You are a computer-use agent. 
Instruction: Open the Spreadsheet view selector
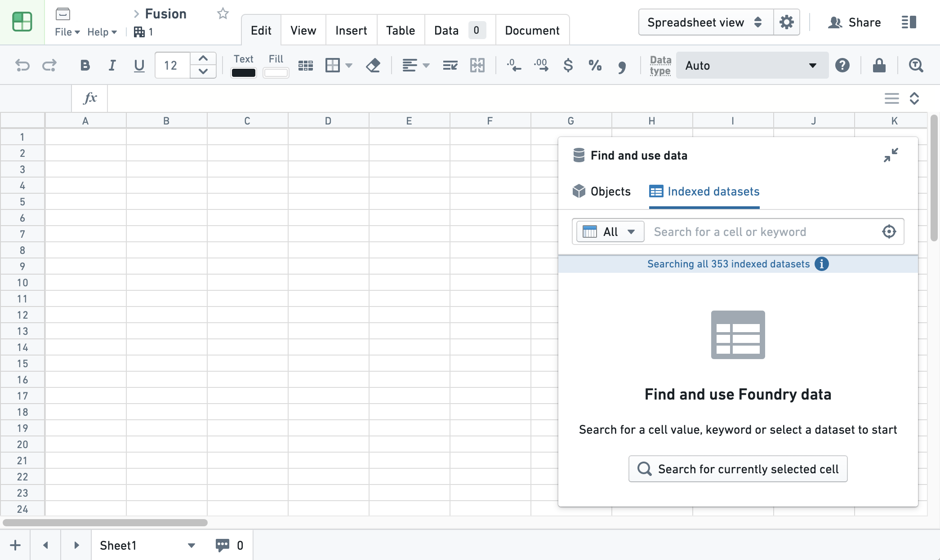(x=706, y=22)
